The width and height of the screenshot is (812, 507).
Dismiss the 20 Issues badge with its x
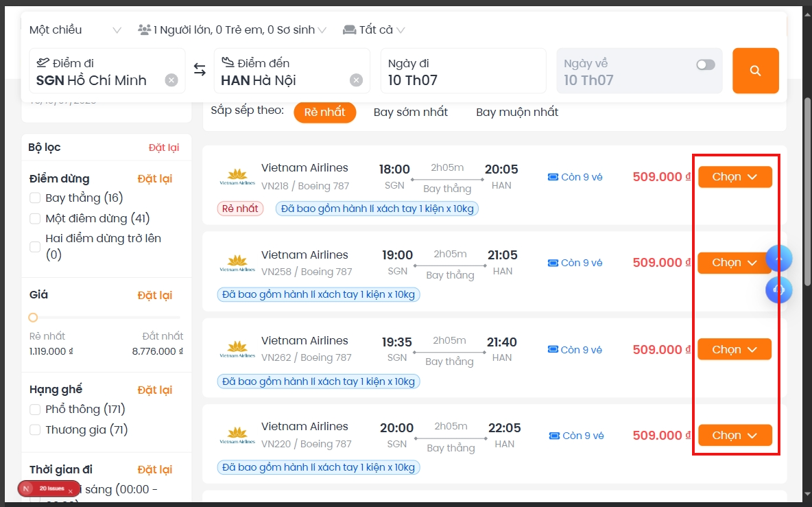(x=71, y=491)
